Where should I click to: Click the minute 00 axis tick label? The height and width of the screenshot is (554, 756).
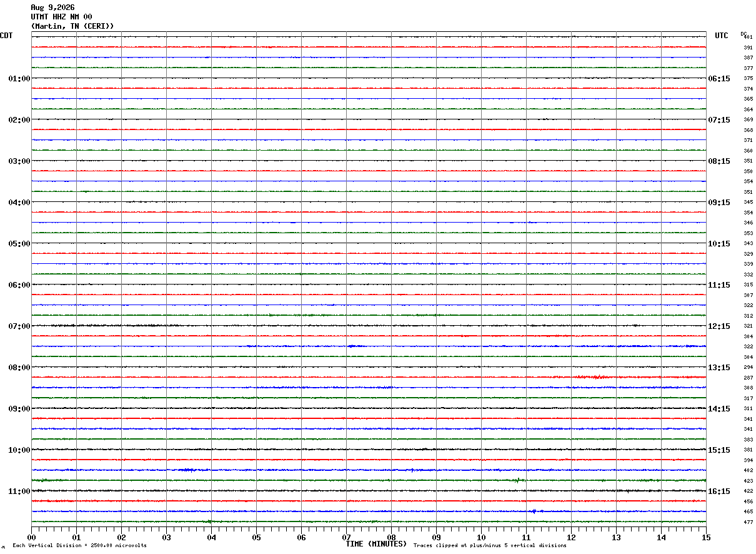pyautogui.click(x=32, y=537)
